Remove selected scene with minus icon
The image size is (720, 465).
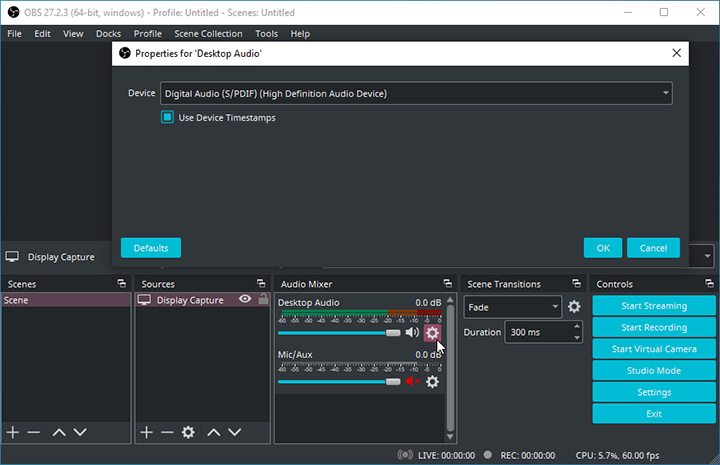(x=33, y=432)
